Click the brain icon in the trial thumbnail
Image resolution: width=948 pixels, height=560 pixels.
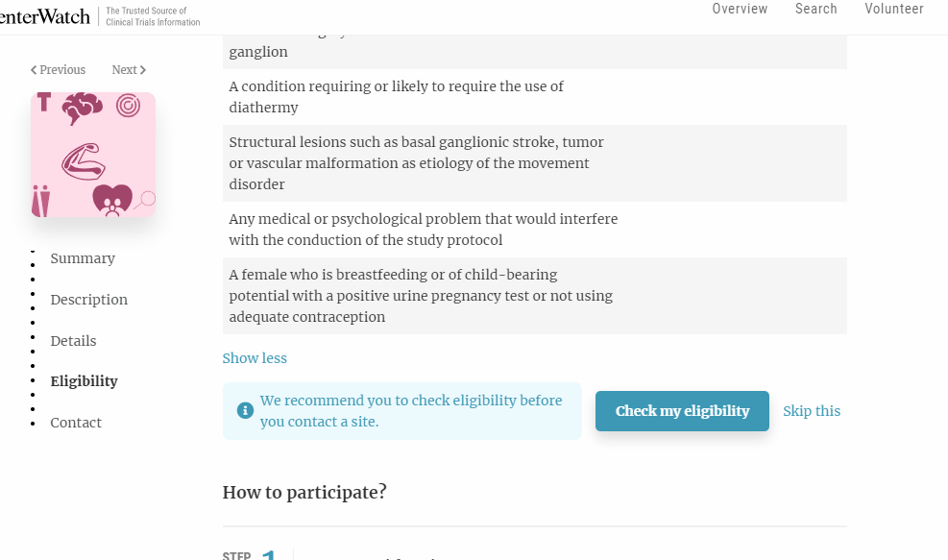pos(83,107)
